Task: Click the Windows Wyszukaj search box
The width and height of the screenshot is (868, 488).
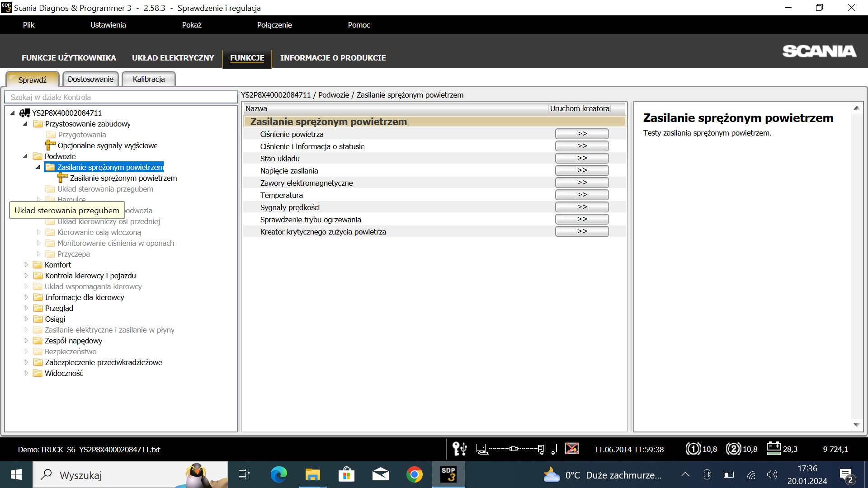Action: (130, 475)
